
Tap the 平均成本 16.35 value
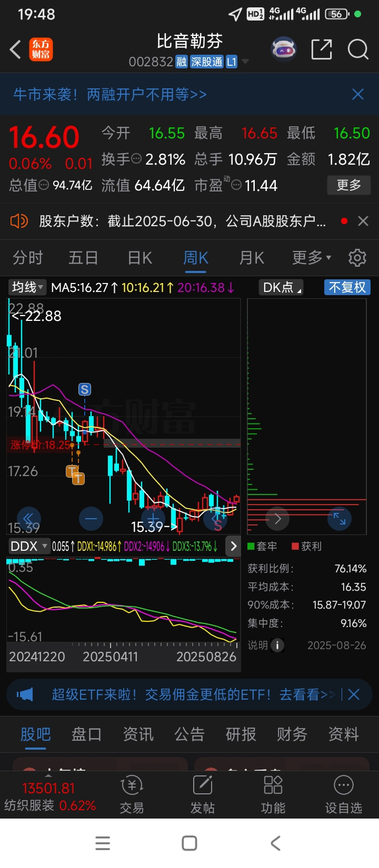click(x=354, y=587)
